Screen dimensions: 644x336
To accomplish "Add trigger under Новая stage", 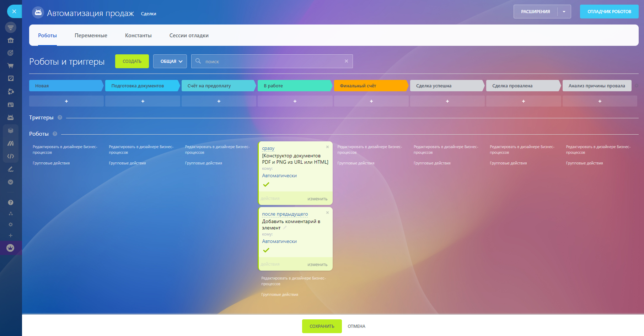I will tap(66, 101).
